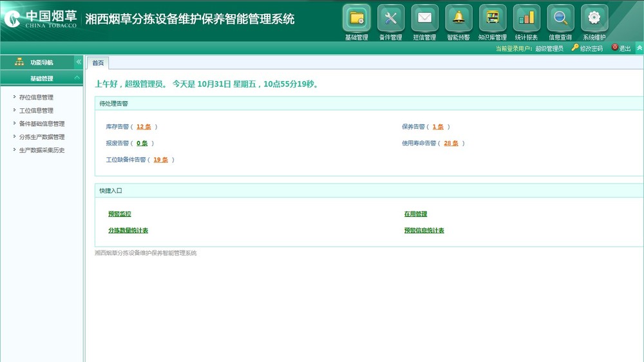The height and width of the screenshot is (362, 644).
Task: Click the 修改密码 link text
Action: click(x=591, y=48)
